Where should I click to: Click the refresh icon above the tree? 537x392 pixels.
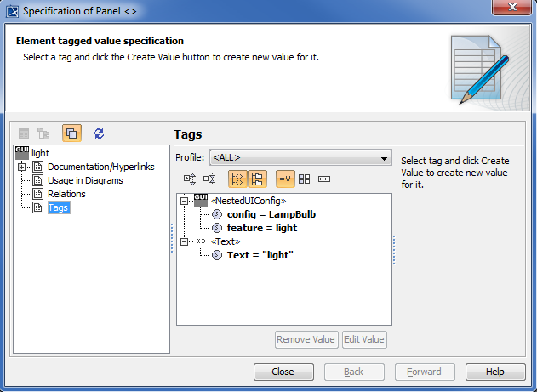[100, 134]
